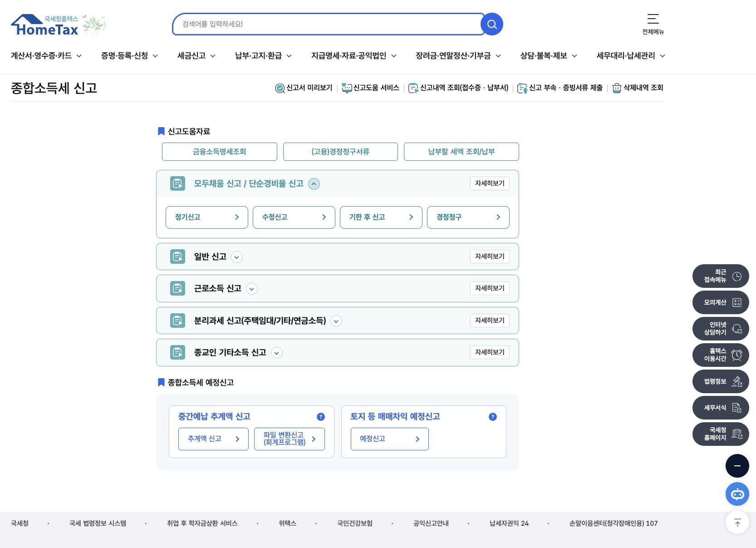Click the 수정신고 button
This screenshot has height=548, width=756.
[294, 217]
